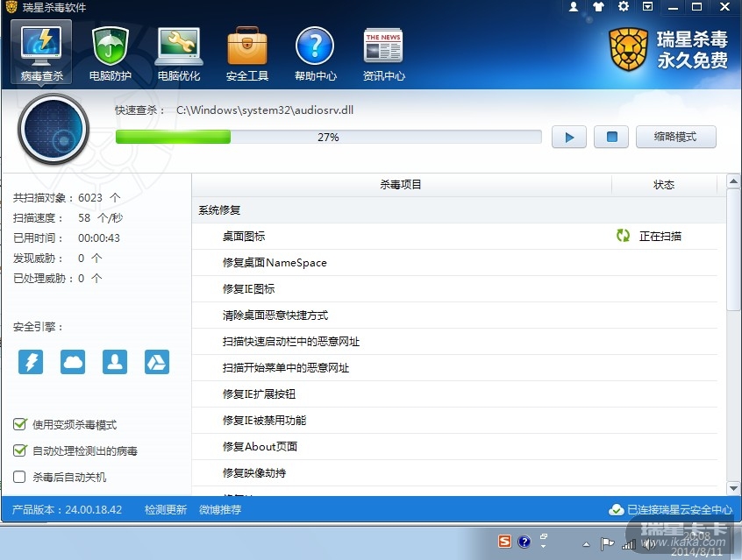Click 扫描速度 58 个/秒 value
This screenshot has height=560, width=742.
[100, 217]
